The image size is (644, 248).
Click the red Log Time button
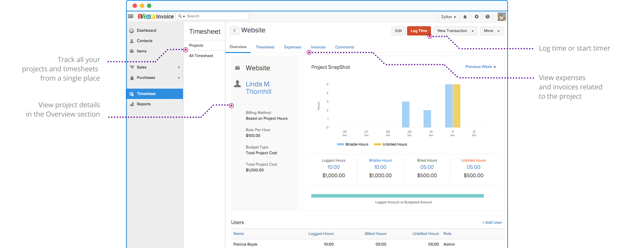[419, 31]
